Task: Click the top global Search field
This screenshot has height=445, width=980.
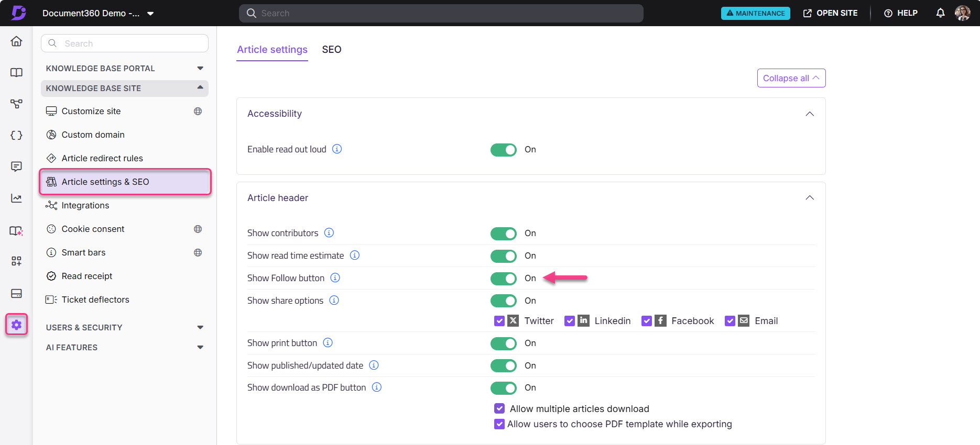Action: pyautogui.click(x=441, y=13)
